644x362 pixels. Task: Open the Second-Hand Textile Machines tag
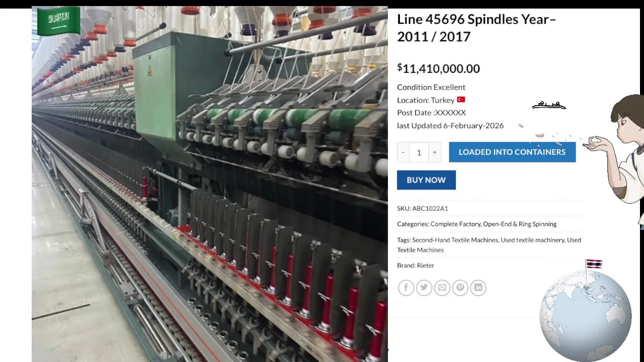pos(455,240)
